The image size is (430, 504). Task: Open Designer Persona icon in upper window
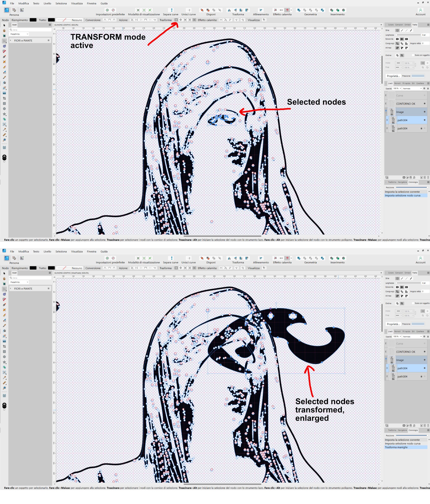pyautogui.click(x=7, y=10)
